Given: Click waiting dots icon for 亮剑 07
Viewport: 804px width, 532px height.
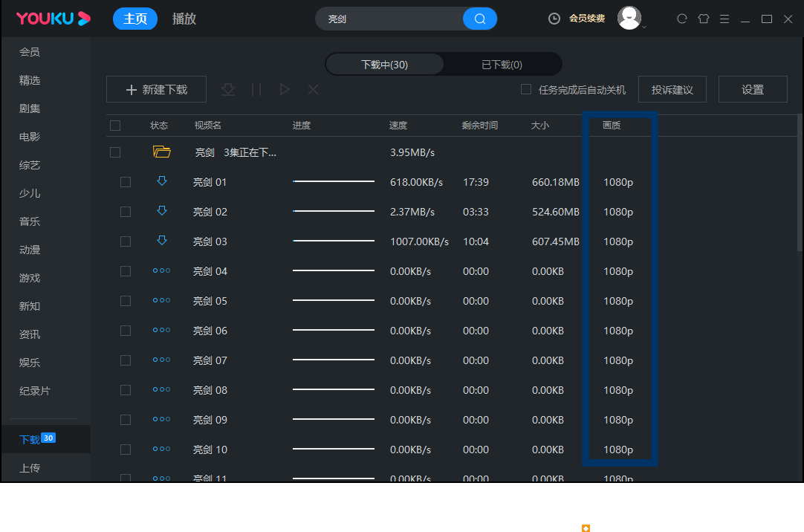Looking at the screenshot, I should click(x=161, y=360).
